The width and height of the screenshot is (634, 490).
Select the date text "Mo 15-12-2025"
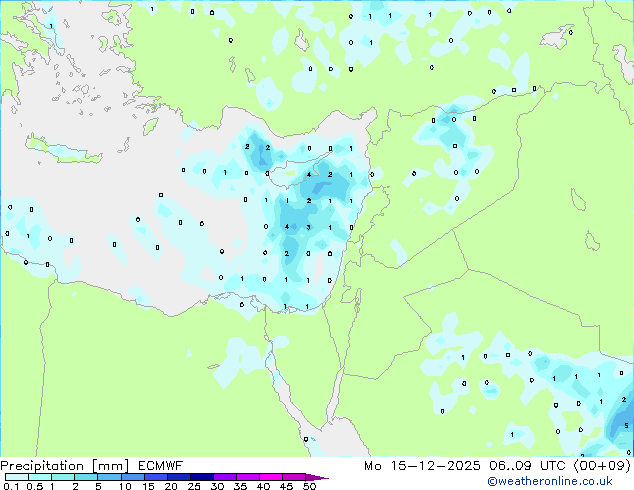coord(422,466)
